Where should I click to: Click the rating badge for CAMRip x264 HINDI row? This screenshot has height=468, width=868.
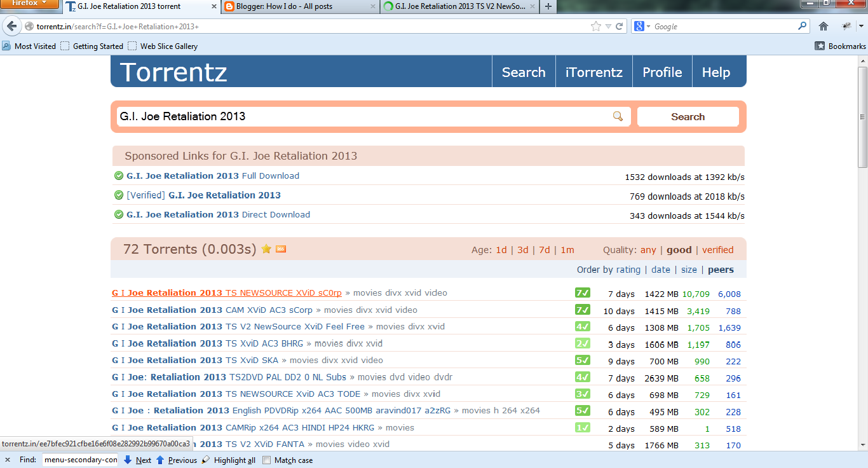pos(582,427)
